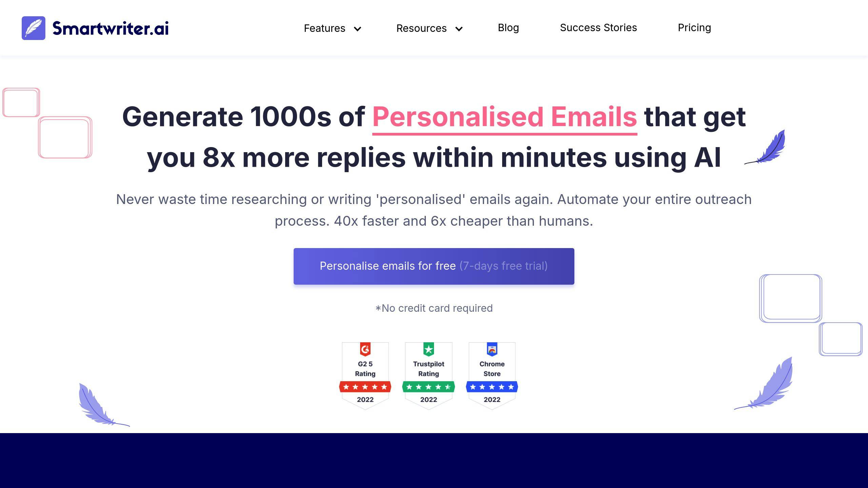Open the Success Stories page

[x=598, y=27]
